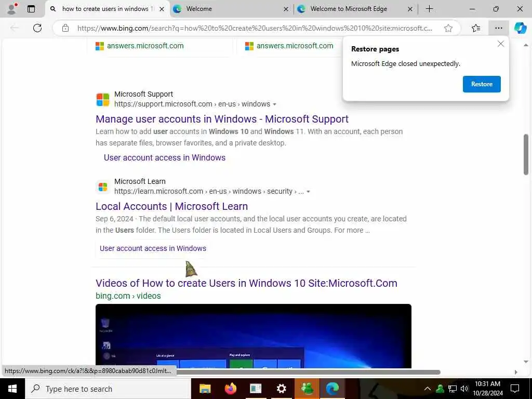Open the notification center icon
Viewport: 532px width, 399px height.
[515, 389]
